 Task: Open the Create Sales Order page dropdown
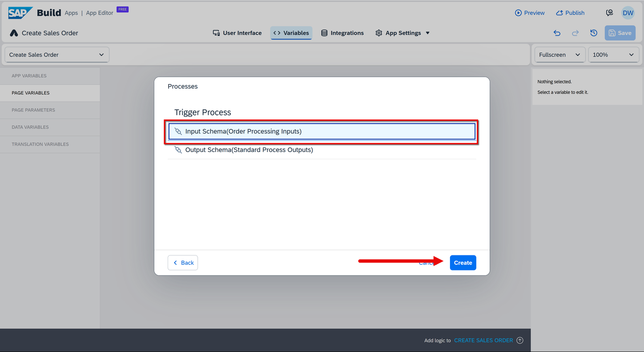(57, 55)
